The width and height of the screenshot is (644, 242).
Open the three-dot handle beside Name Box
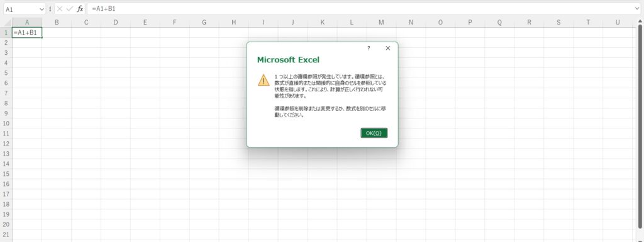point(50,9)
